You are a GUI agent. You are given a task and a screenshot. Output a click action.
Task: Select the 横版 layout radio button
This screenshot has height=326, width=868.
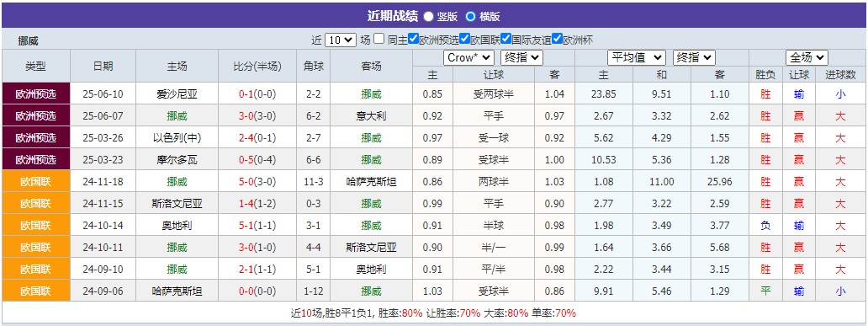point(470,17)
